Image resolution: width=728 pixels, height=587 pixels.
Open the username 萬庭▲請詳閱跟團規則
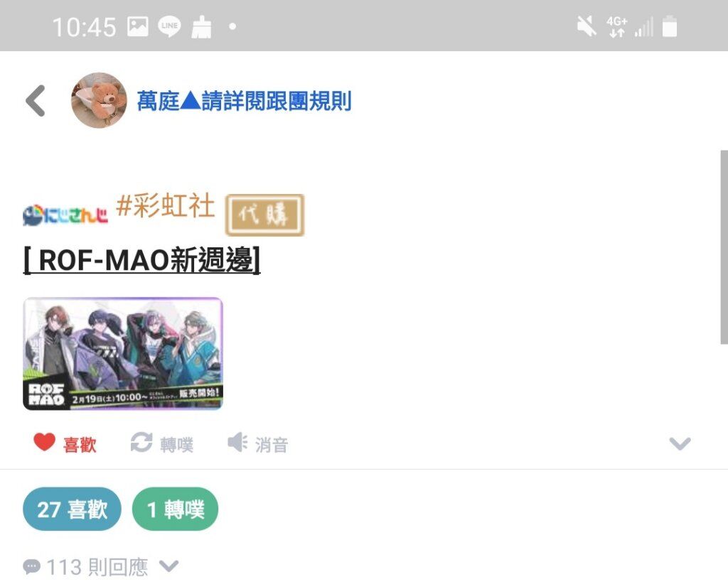pos(245,101)
